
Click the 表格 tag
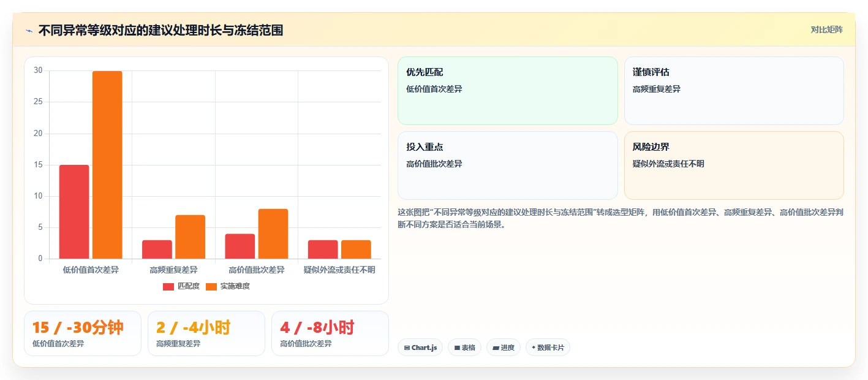tap(465, 348)
